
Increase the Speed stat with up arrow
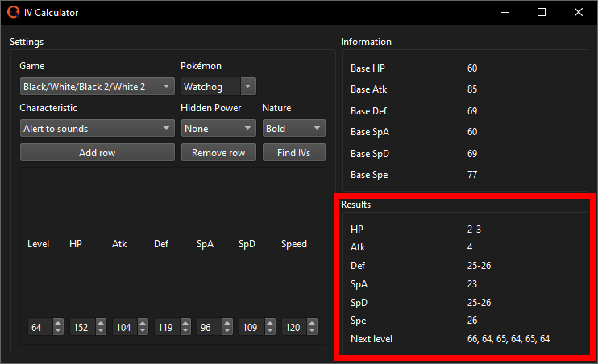[x=311, y=324]
